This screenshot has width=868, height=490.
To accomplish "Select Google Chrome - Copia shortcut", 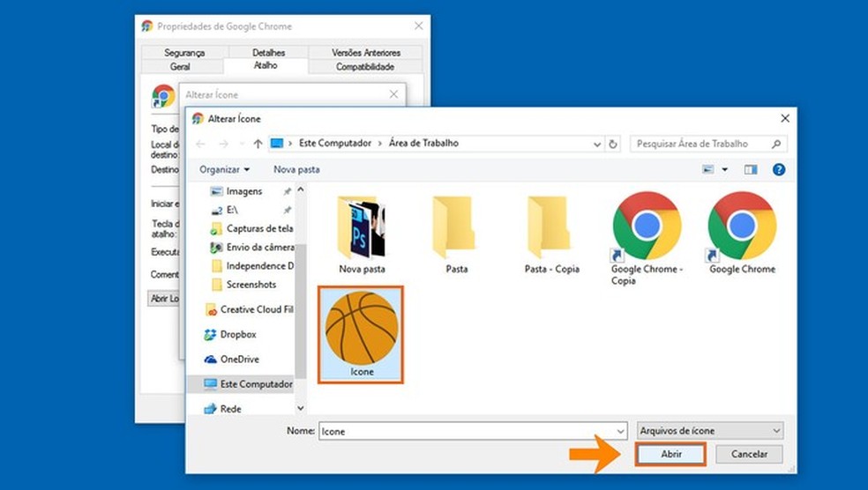I will click(647, 238).
